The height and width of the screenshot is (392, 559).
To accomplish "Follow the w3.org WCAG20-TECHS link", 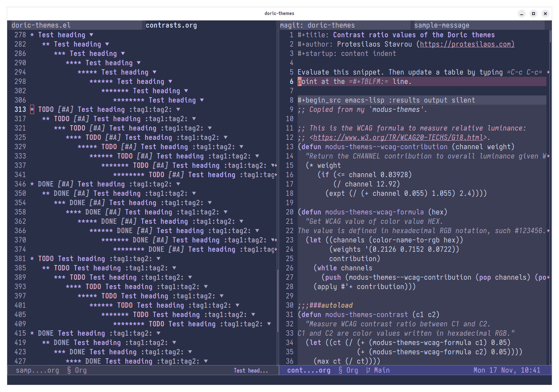I will click(x=398, y=137).
